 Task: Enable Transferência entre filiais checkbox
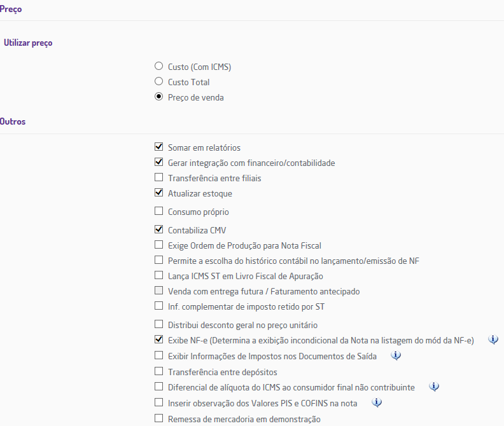tap(159, 178)
